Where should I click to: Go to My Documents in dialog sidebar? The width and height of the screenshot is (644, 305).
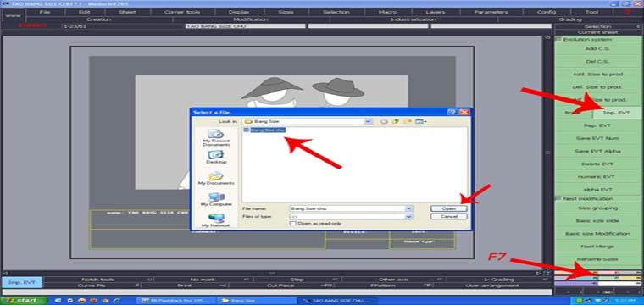(216, 178)
